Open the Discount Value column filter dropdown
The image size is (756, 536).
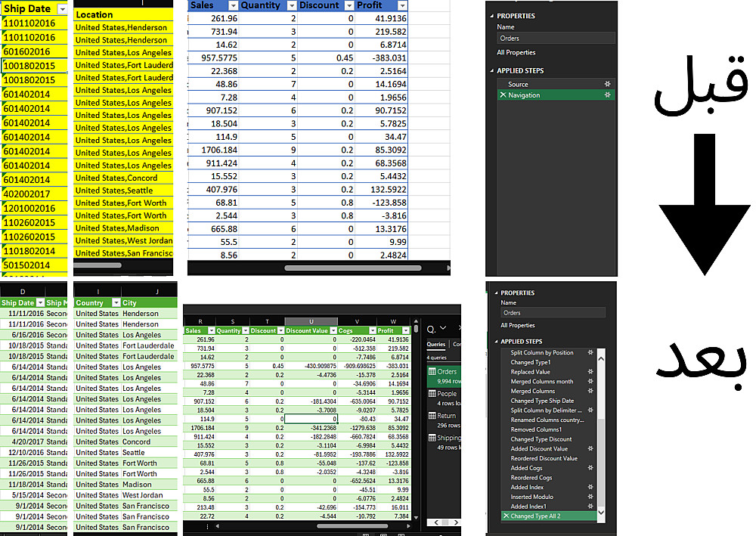pos(333,330)
